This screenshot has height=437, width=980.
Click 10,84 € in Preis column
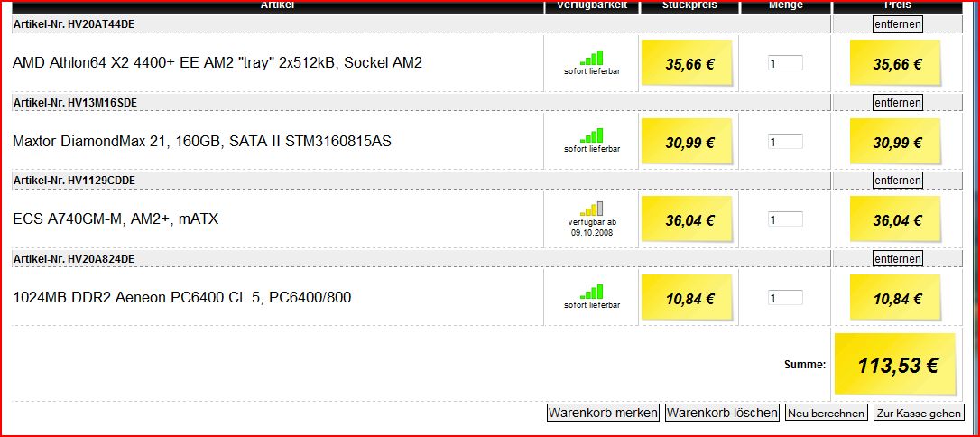point(895,298)
